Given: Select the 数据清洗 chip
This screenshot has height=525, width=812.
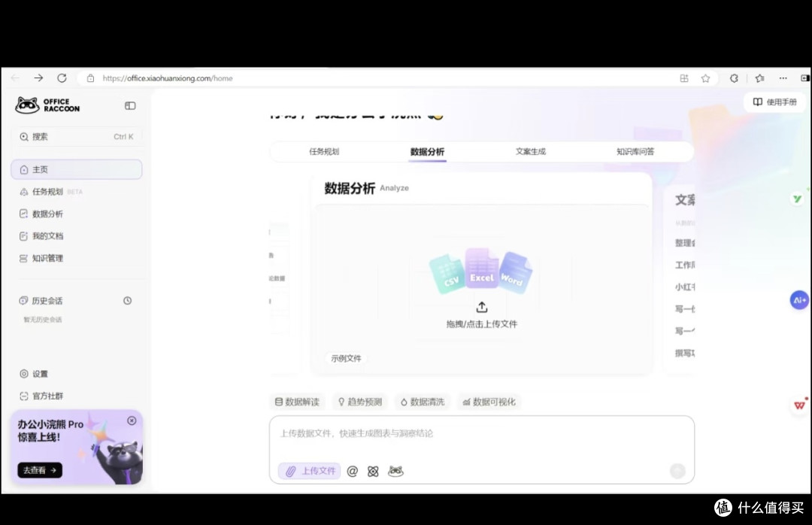Looking at the screenshot, I should 422,402.
